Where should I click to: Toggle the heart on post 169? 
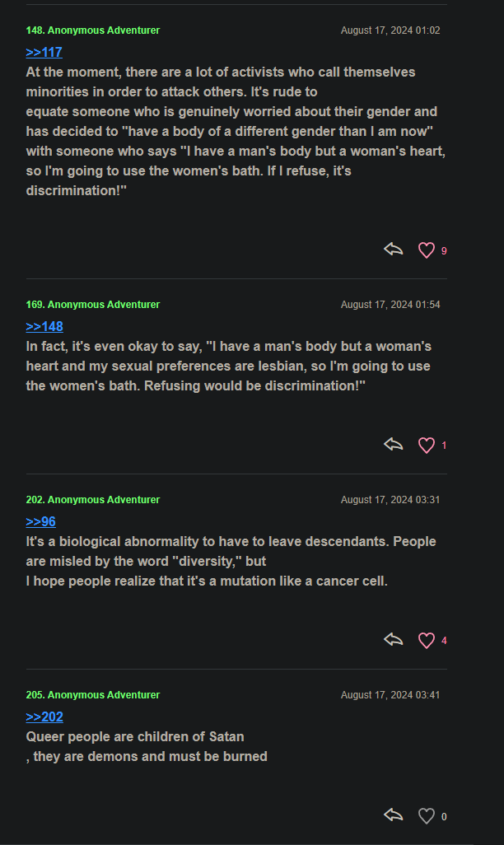tap(426, 446)
